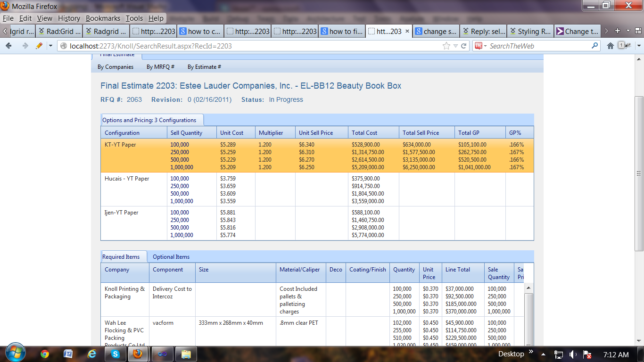
Task: Click the browser Back arrow button
Action: (x=8, y=46)
